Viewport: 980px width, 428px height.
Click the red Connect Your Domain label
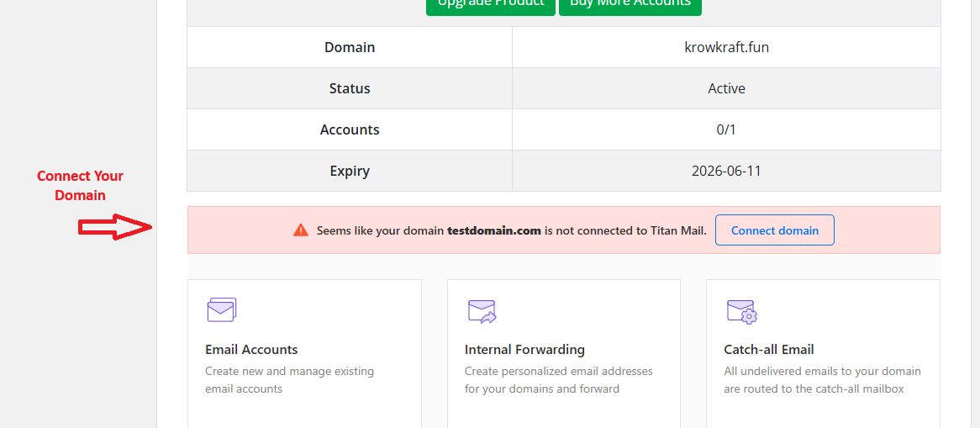pos(80,185)
